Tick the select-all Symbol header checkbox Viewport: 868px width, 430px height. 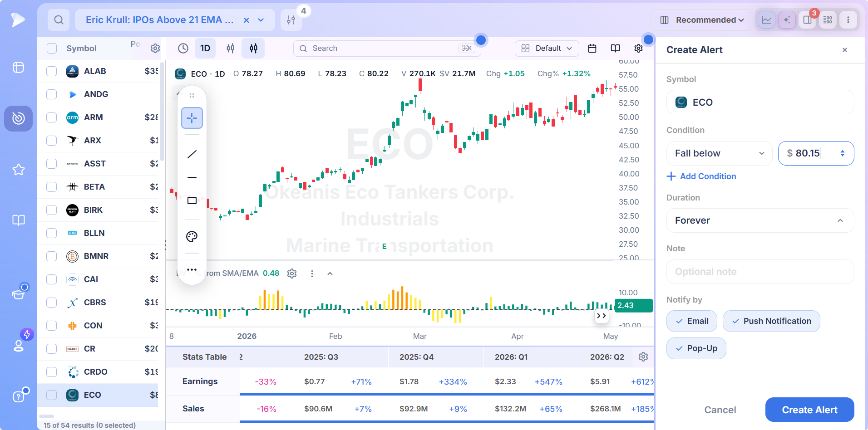(52, 49)
